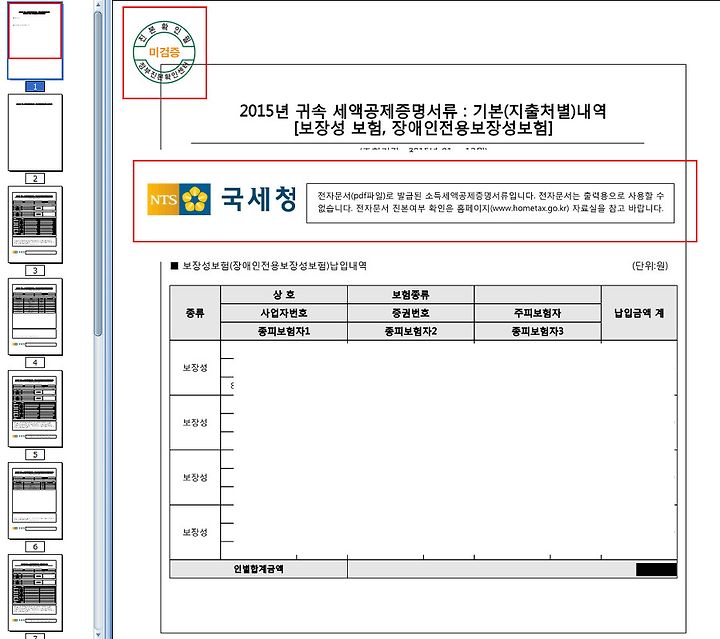Click the '증권번호' header cell
This screenshot has height=639, width=720.
tap(411, 313)
